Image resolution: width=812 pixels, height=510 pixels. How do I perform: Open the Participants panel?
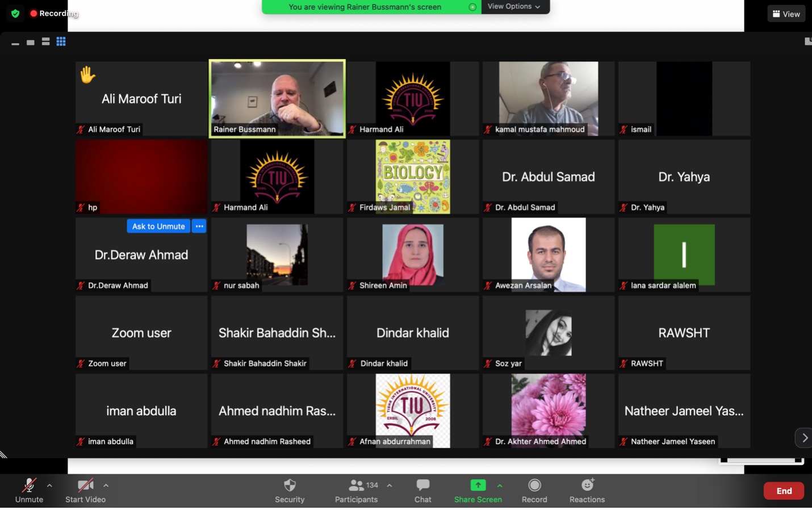point(356,491)
